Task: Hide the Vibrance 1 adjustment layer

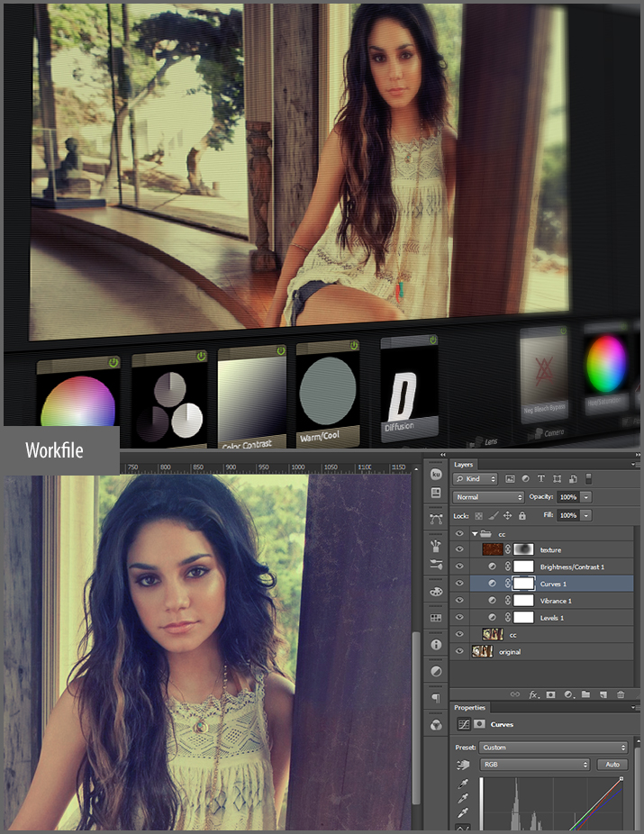Action: [460, 600]
